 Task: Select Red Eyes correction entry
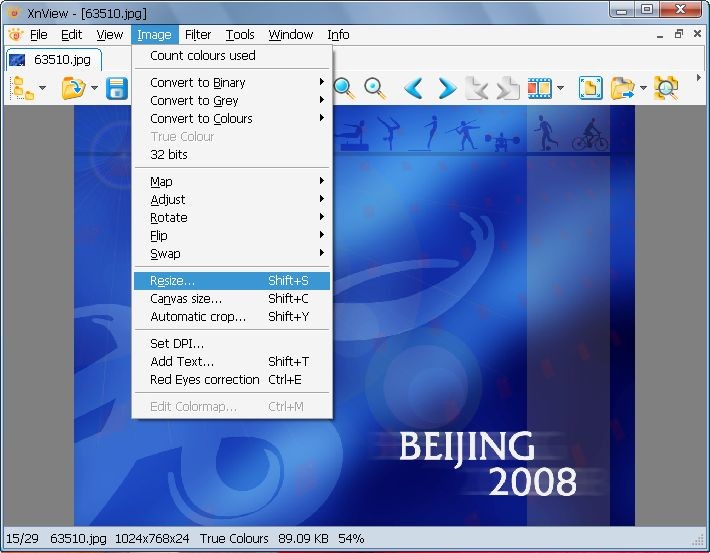point(232,380)
